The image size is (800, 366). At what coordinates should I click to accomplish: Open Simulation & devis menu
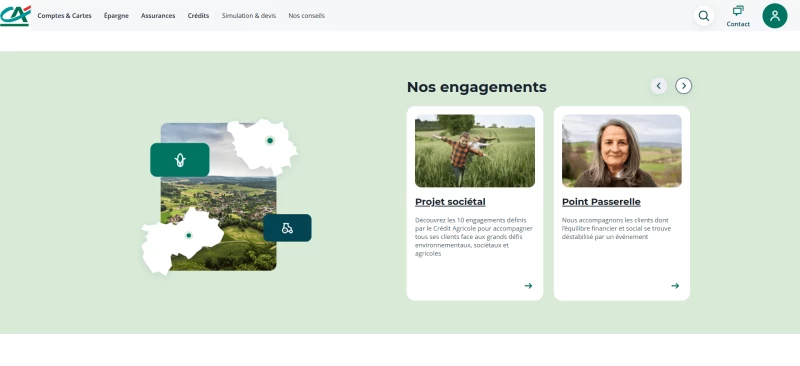[249, 16]
